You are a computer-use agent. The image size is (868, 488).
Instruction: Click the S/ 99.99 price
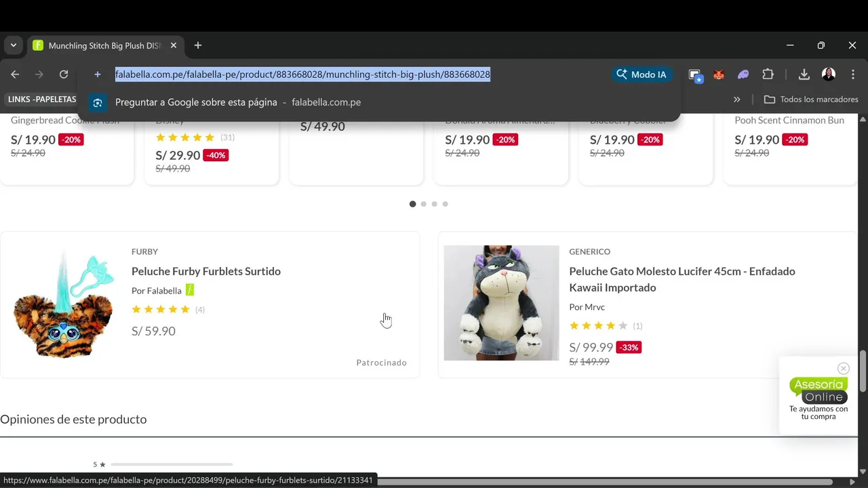pos(591,347)
